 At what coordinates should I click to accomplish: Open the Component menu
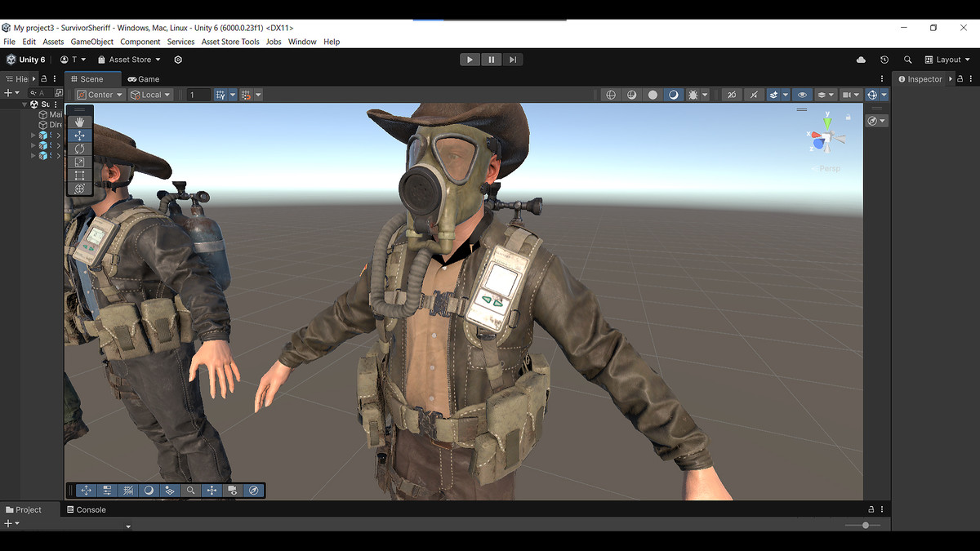140,42
